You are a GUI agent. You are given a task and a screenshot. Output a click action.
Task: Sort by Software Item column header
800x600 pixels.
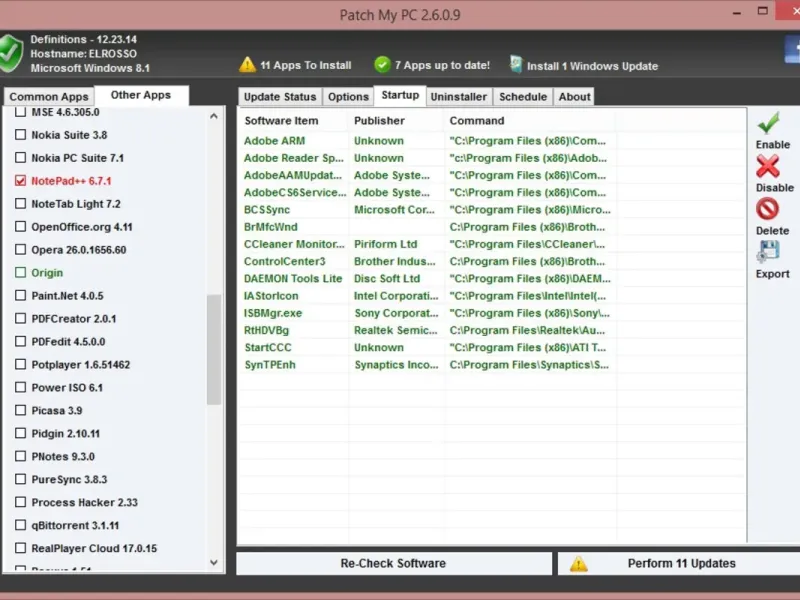click(x=294, y=121)
